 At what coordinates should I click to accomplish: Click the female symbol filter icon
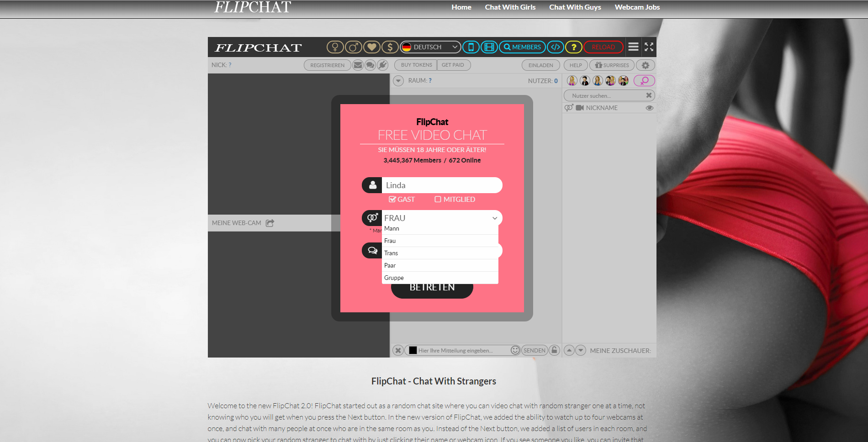[335, 47]
